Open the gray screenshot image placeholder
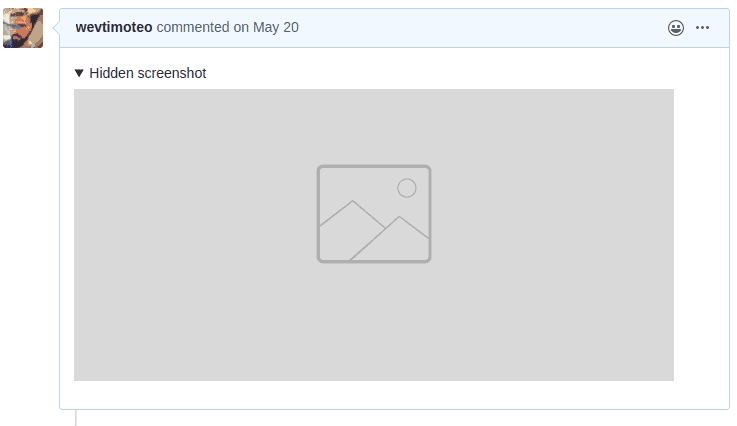This screenshot has width=737, height=426. click(374, 235)
